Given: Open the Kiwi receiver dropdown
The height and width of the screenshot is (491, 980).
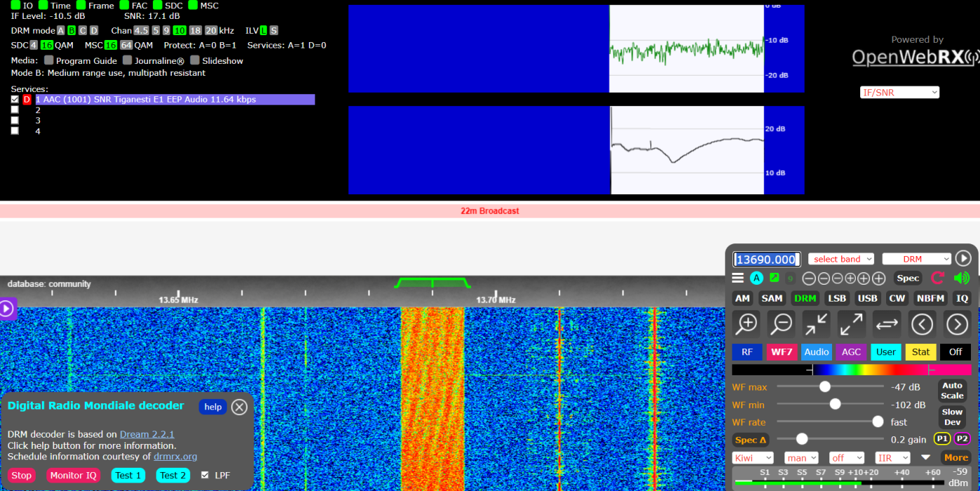Looking at the screenshot, I should (x=752, y=457).
